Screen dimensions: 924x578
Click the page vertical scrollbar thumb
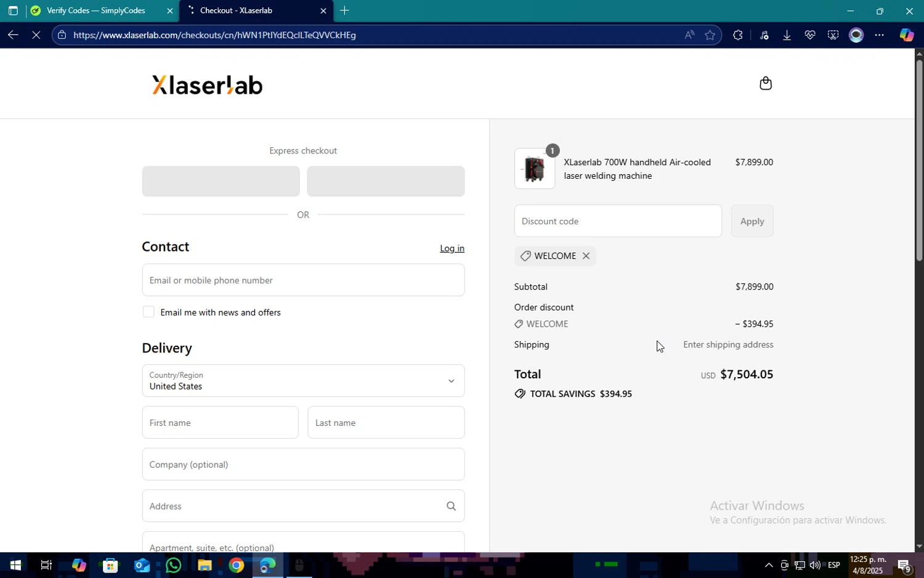[919, 161]
